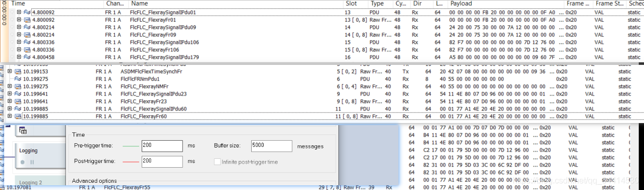Click the FlcFLC_FlexraySignalIPdu60 name cell
This screenshot has height=190, width=644.
pos(154,109)
